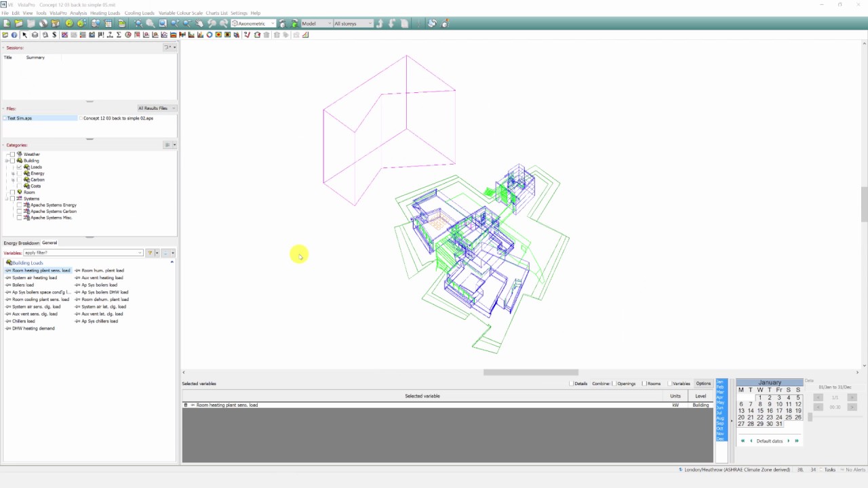Tick the Costs category checkbox
This screenshot has width=868, height=488.
coord(19,186)
